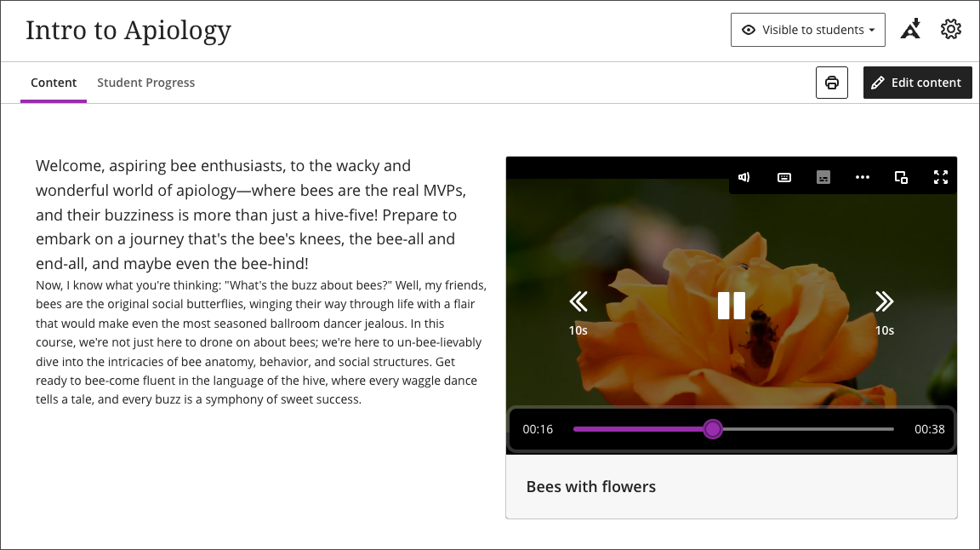Toggle video captions icon
This screenshot has width=980, height=550.
823,177
